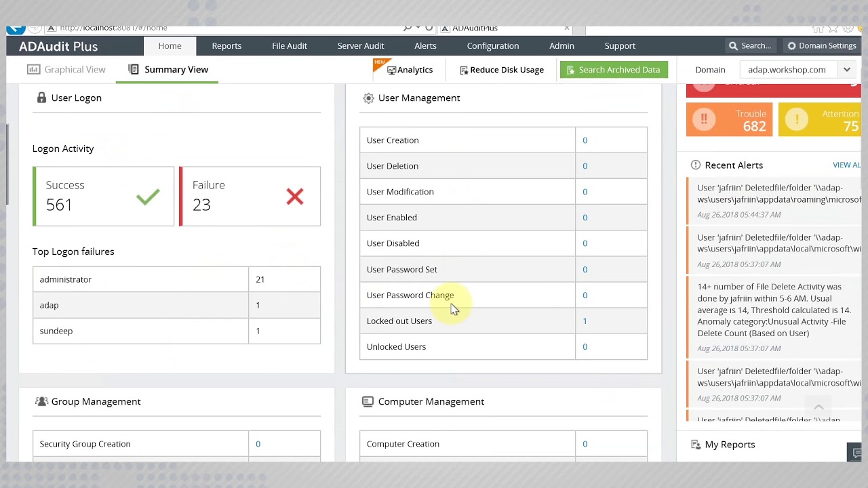Switch to Graphical View

(x=66, y=69)
